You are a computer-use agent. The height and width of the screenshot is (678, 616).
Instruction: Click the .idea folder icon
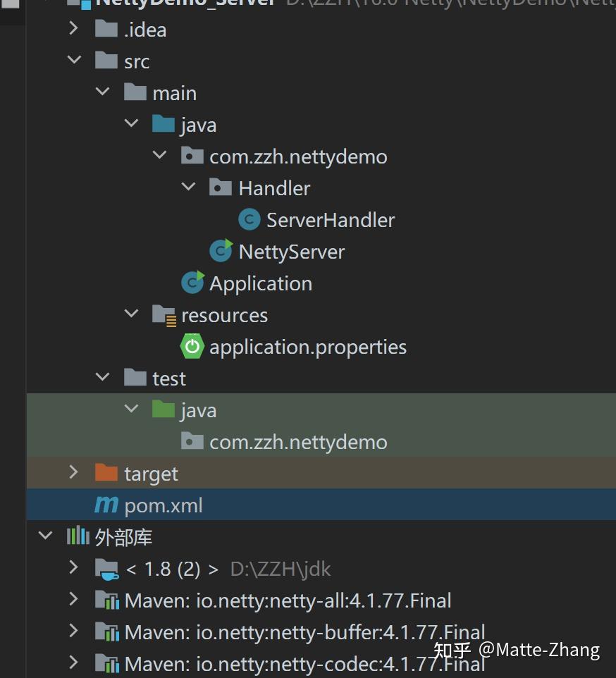coord(106,29)
